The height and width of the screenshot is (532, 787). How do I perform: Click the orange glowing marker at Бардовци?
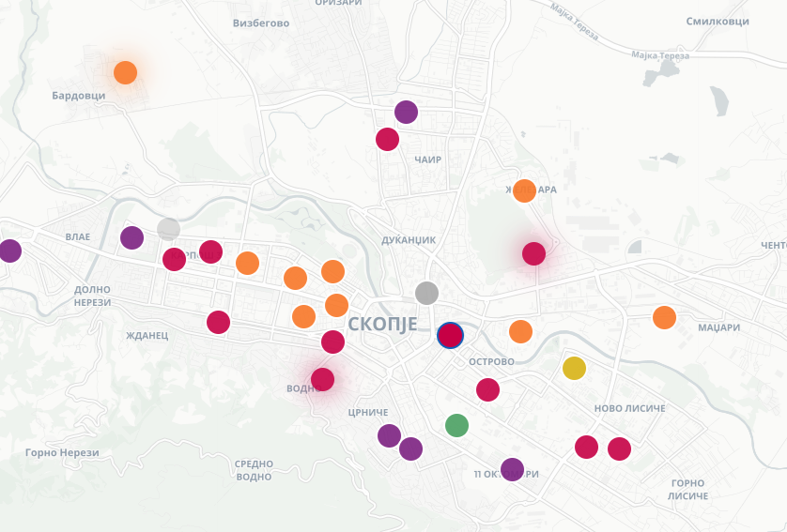125,72
